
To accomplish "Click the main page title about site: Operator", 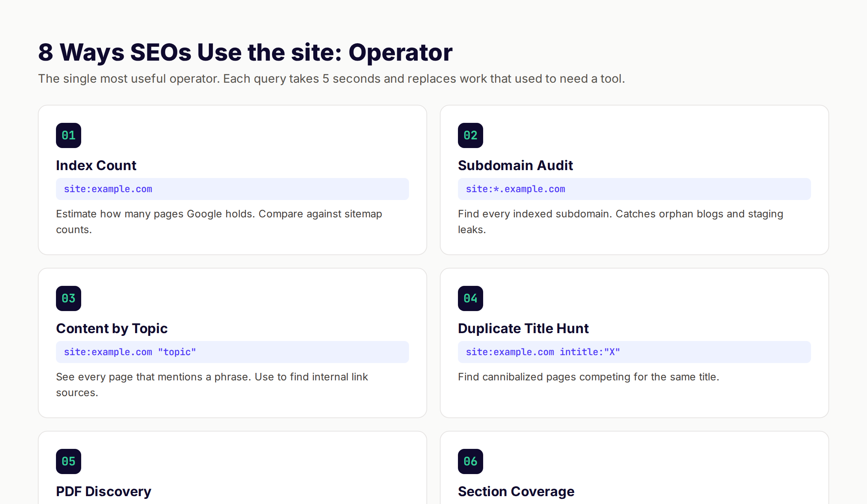I will tap(245, 52).
